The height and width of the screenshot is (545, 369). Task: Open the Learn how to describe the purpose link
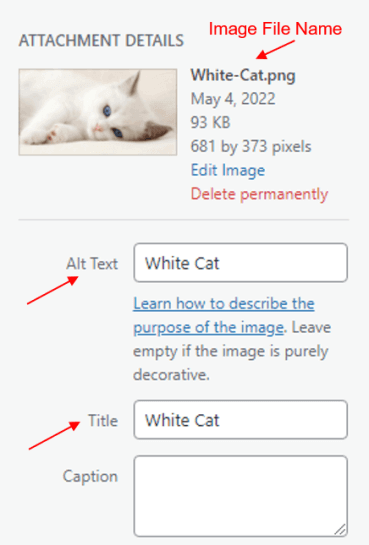pos(224,316)
